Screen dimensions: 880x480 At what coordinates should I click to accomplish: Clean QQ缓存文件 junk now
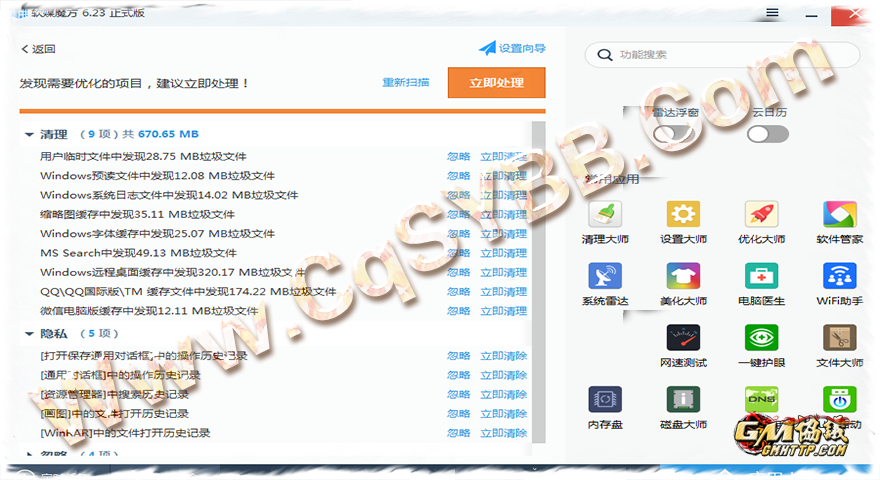click(x=503, y=291)
